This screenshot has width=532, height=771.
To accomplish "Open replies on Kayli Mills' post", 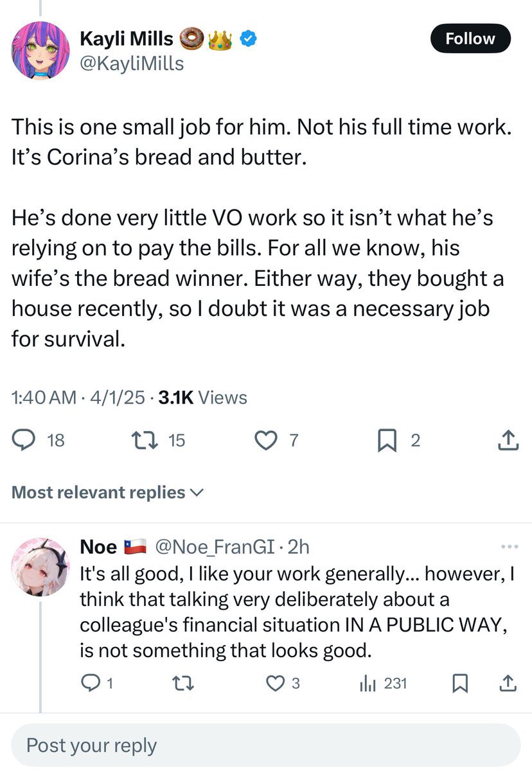I will click(39, 440).
